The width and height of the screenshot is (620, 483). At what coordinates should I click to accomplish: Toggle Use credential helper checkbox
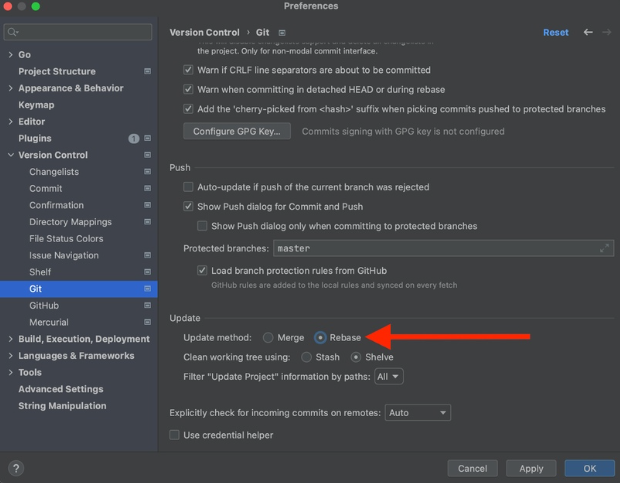pyautogui.click(x=175, y=435)
